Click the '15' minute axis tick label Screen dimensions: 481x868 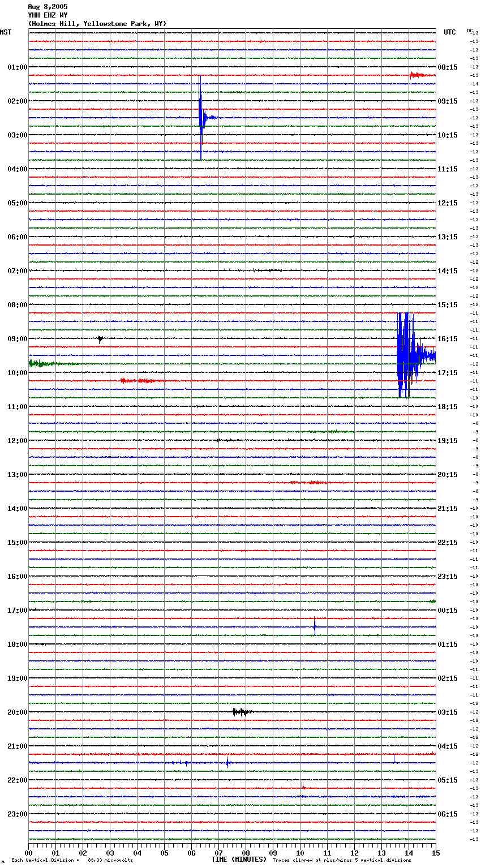tap(436, 853)
